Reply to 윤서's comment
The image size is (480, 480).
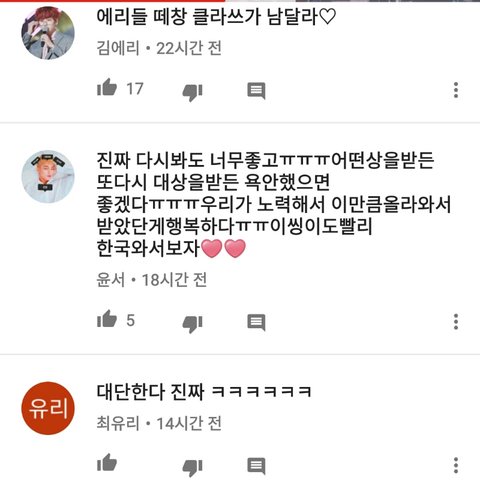pyautogui.click(x=256, y=322)
